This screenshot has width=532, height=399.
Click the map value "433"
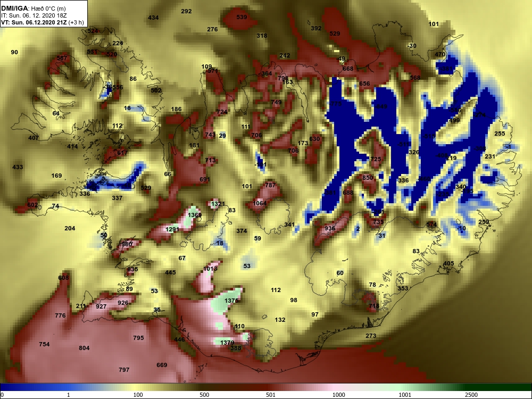click(18, 167)
